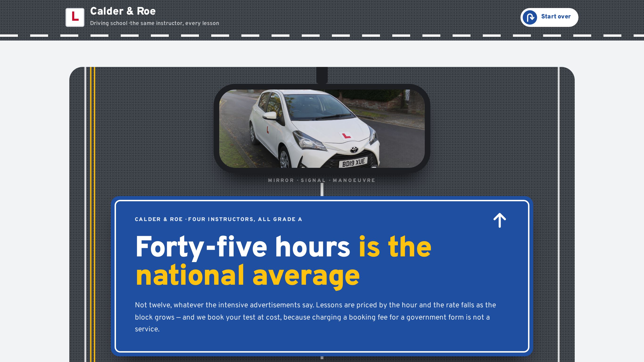Click the red L-plate logo icon
644x362 pixels.
75,17
